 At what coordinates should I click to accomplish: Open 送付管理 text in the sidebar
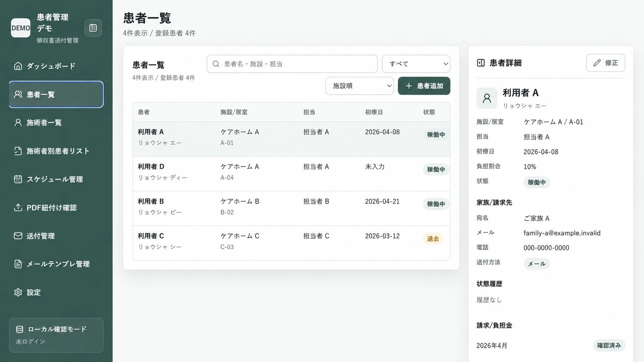(40, 235)
